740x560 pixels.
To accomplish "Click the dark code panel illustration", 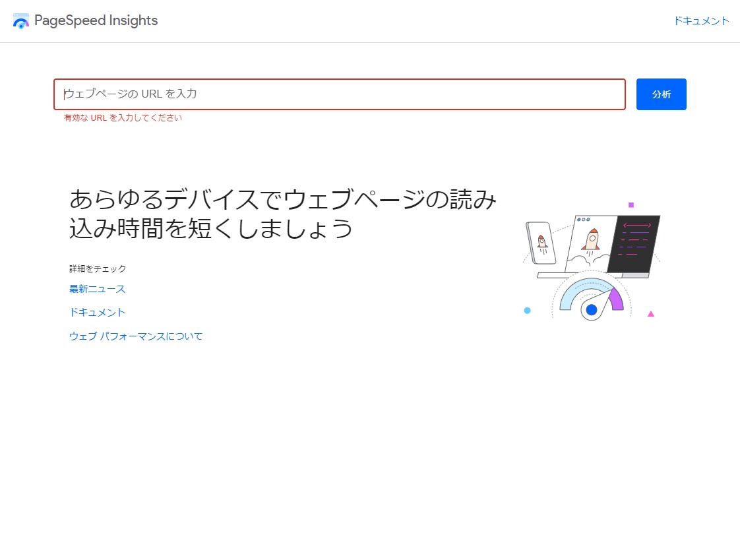I will click(x=634, y=243).
